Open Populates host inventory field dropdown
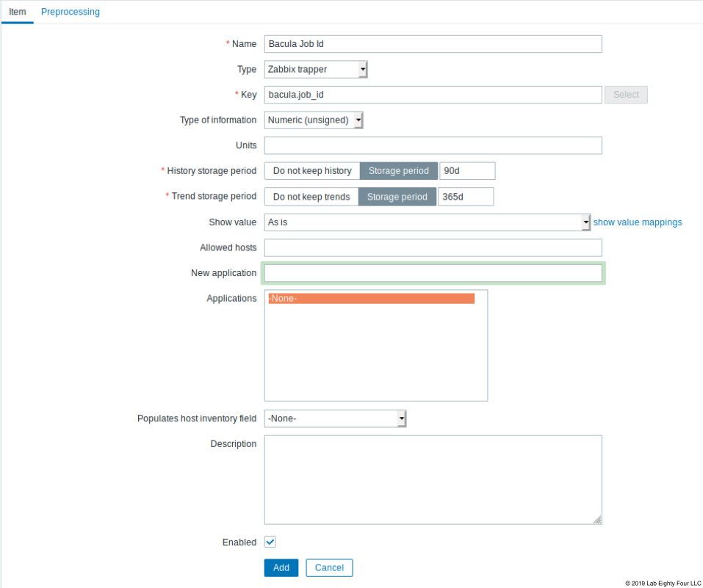Image resolution: width=703 pixels, height=588 pixels. [335, 418]
